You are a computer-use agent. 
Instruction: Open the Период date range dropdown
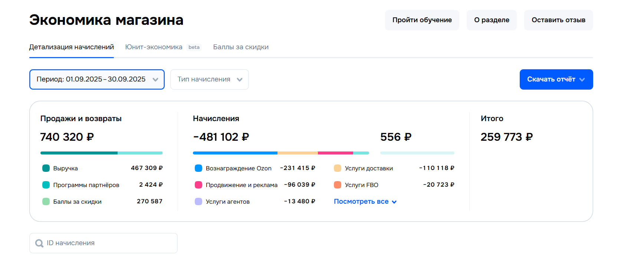97,79
